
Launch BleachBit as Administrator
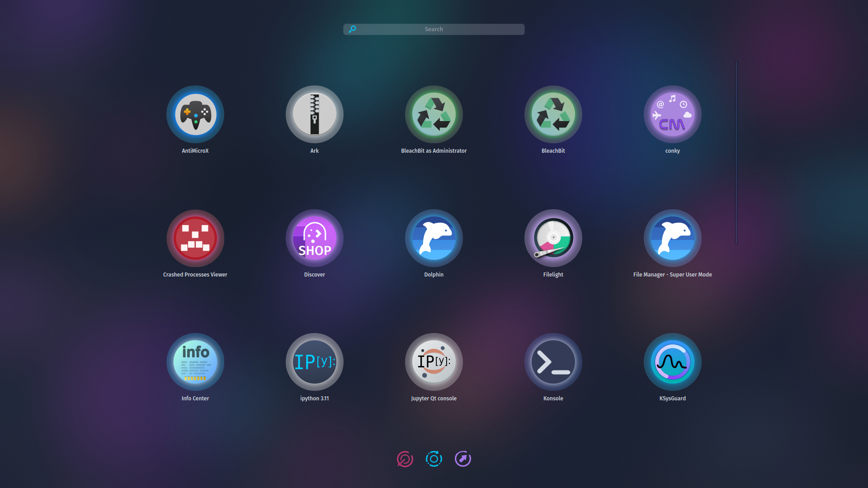[434, 114]
